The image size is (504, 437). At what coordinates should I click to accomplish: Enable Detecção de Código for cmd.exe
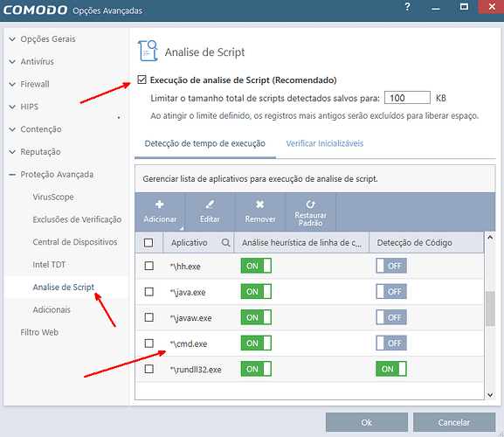pos(391,343)
